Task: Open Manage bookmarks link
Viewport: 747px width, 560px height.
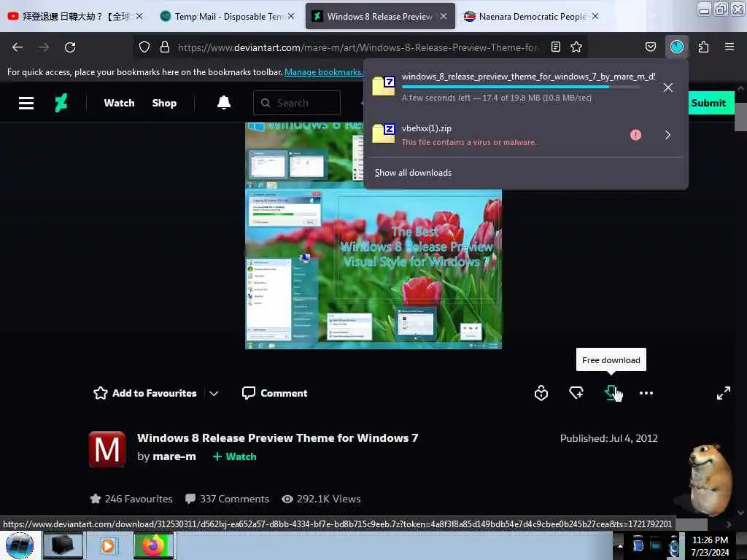Action: pyautogui.click(x=323, y=72)
